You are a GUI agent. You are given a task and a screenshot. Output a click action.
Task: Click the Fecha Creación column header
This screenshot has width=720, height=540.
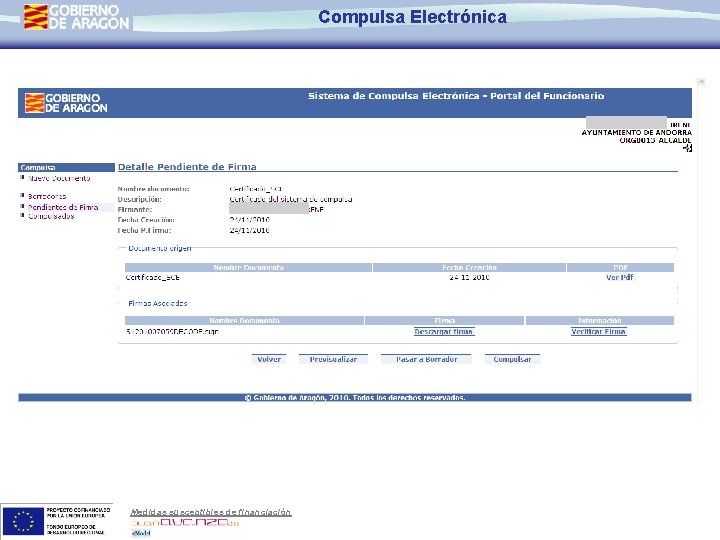[469, 267]
